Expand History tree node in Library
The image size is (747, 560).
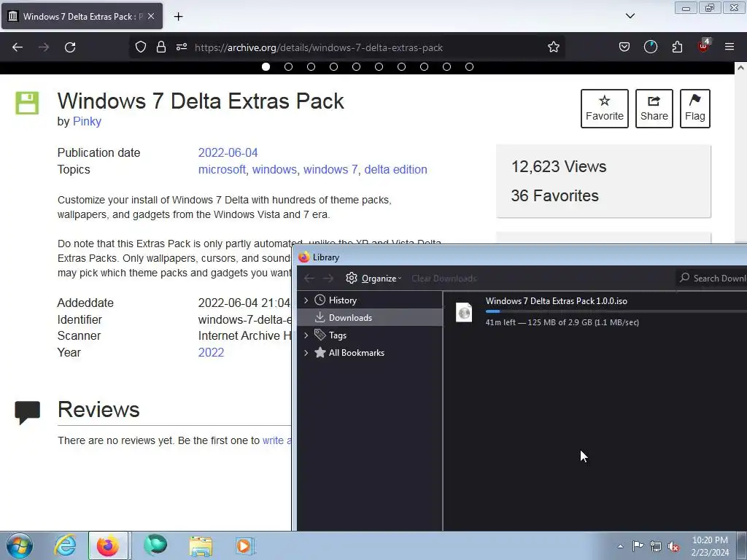coord(306,300)
